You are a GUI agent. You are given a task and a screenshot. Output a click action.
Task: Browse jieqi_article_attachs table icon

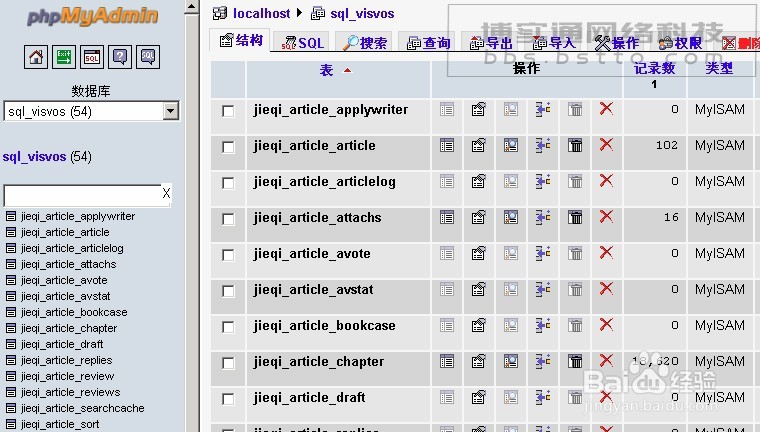click(x=447, y=217)
